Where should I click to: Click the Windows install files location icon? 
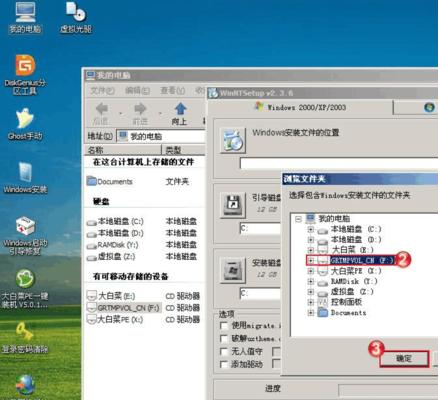(233, 141)
